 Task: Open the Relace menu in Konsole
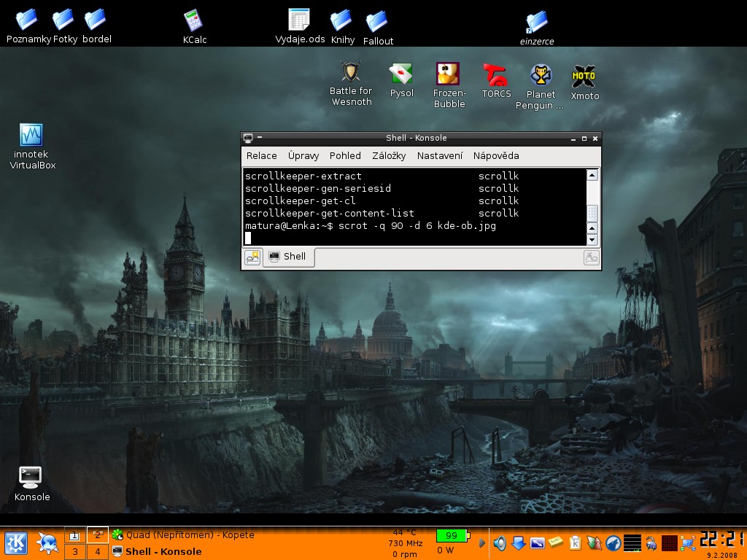click(x=262, y=156)
